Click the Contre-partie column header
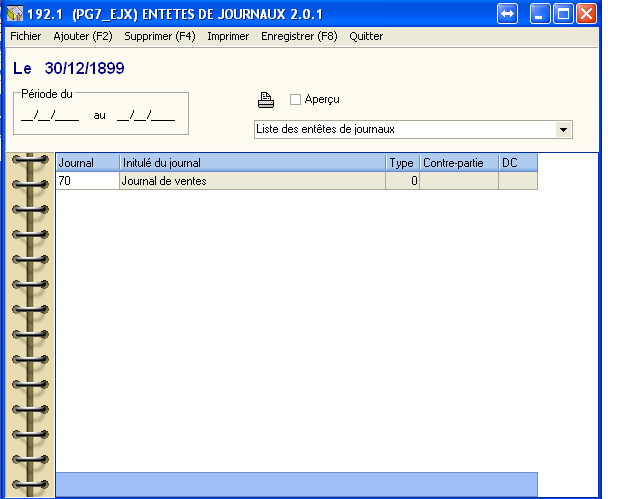The width and height of the screenshot is (640, 499). 458,163
